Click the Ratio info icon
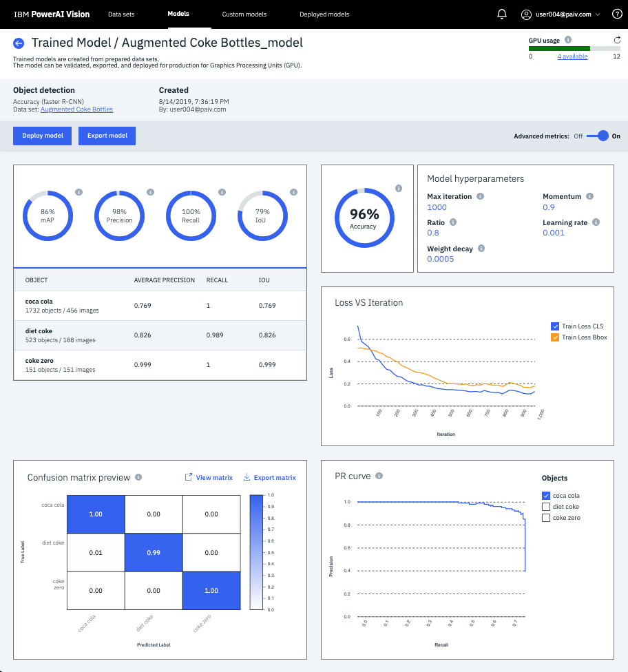628x672 pixels. 453,222
